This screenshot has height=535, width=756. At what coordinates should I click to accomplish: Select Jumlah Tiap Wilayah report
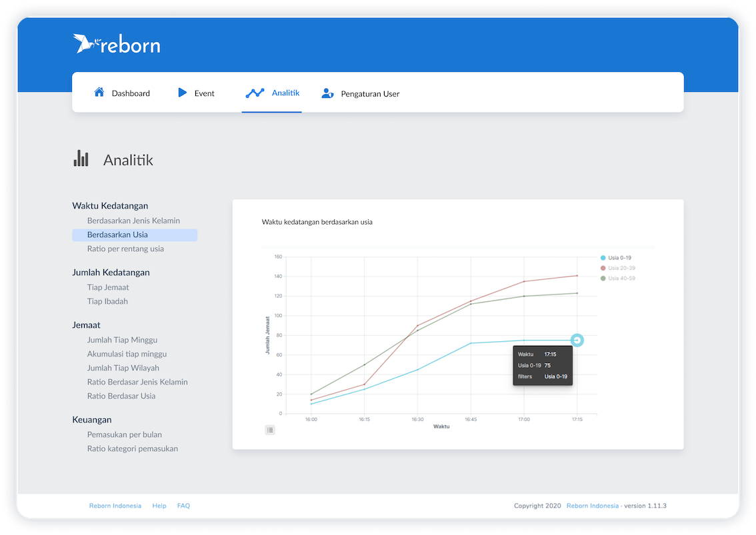point(123,368)
